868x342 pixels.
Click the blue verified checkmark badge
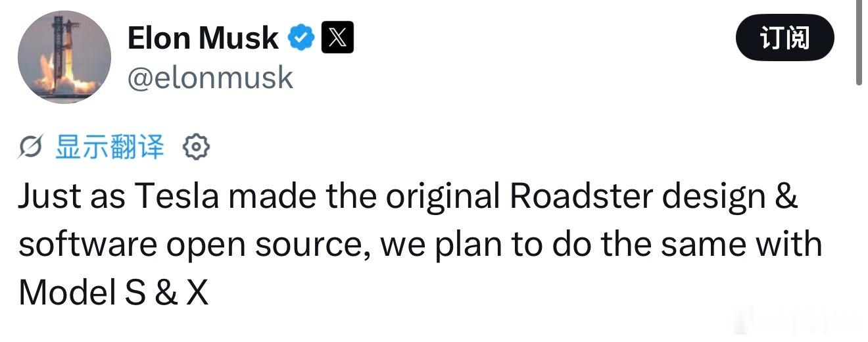click(x=301, y=39)
